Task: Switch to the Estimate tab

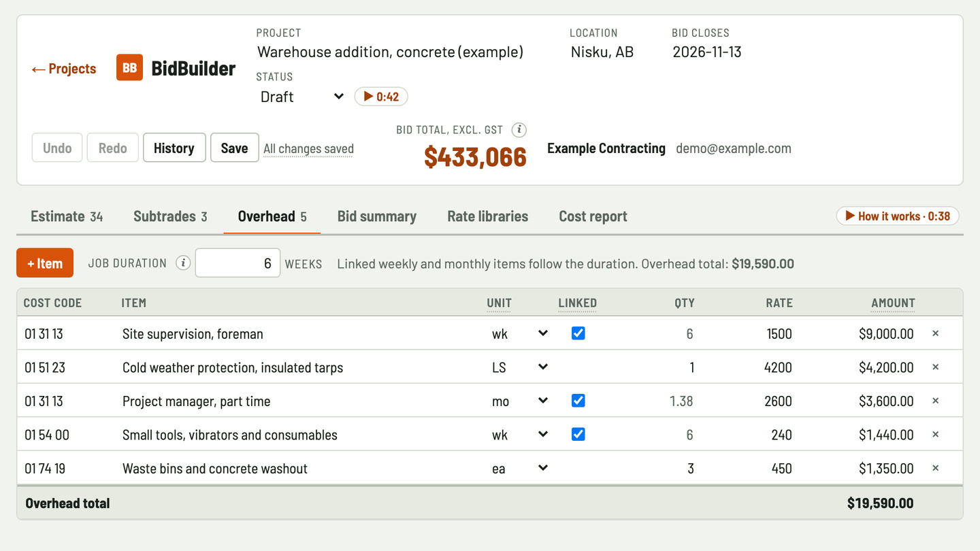Action: (x=67, y=216)
